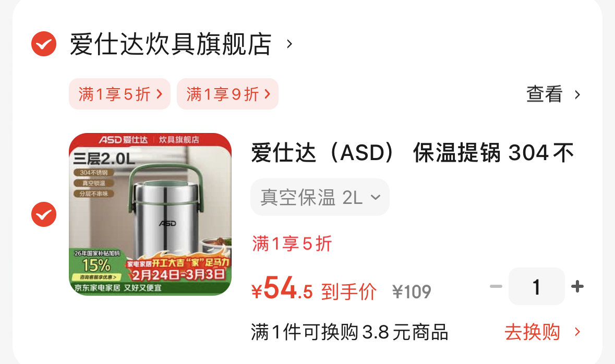Image resolution: width=615 pixels, height=364 pixels.
Task: Click the arrow next to 查看
Action: [577, 94]
